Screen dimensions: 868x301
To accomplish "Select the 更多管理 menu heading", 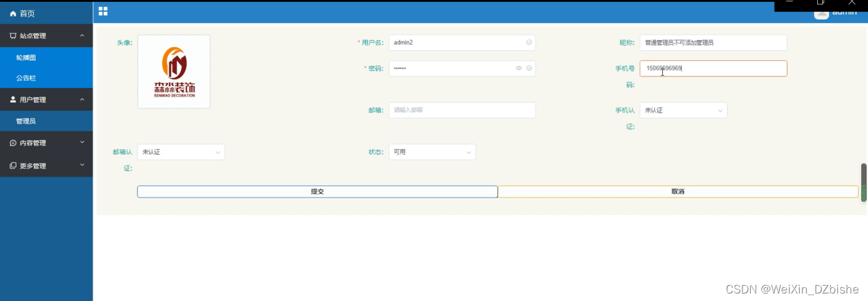I will [x=46, y=166].
